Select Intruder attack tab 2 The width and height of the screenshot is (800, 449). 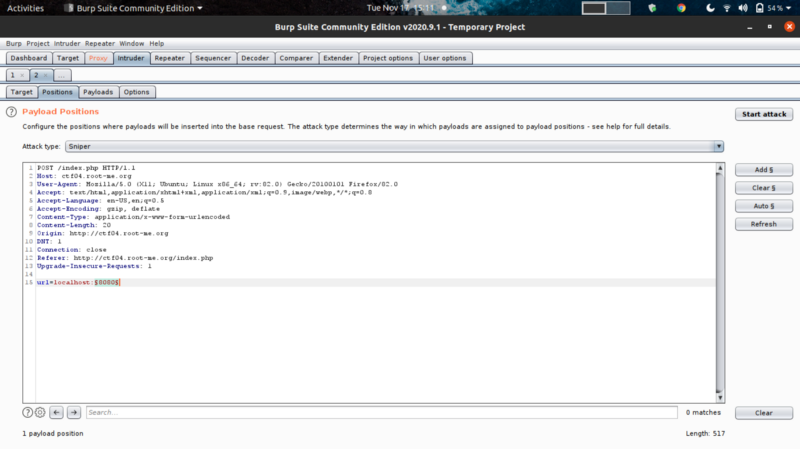[36, 76]
